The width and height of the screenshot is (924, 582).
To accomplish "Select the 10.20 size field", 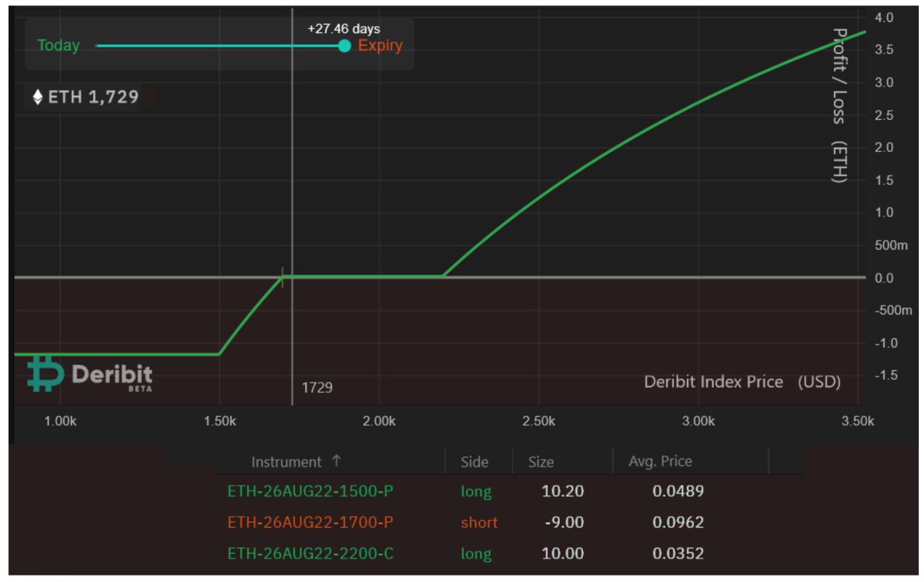I will coord(563,491).
